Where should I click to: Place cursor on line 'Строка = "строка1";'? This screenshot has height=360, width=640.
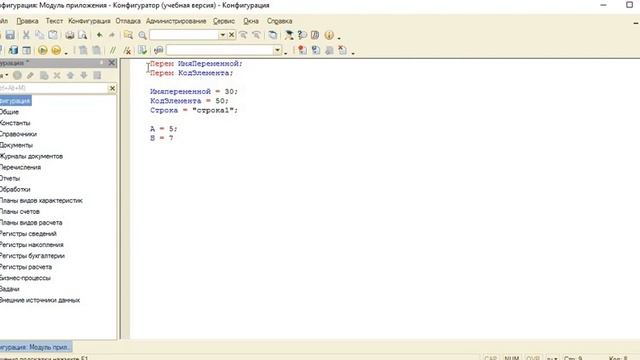tap(193, 110)
